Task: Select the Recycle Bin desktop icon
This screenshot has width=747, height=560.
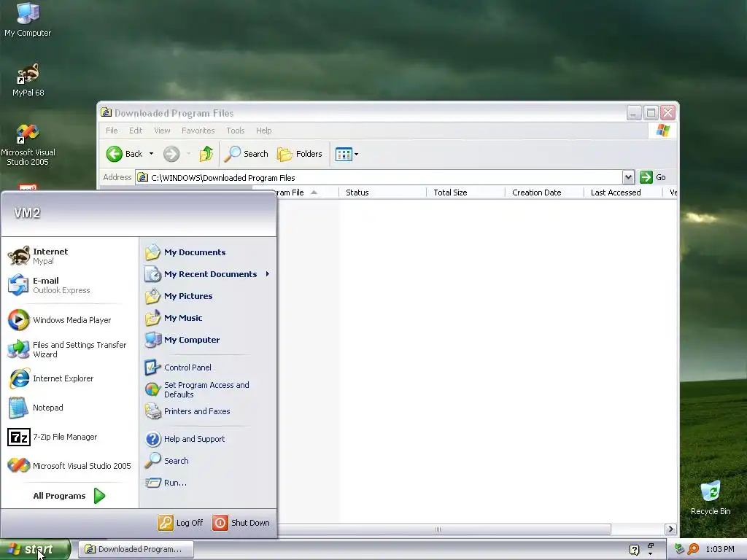Action: pos(711,498)
